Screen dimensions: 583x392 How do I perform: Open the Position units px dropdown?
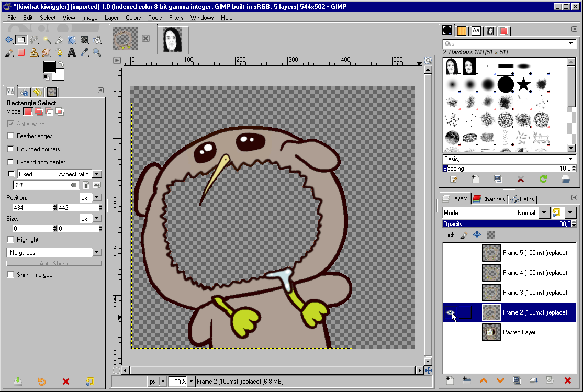97,198
